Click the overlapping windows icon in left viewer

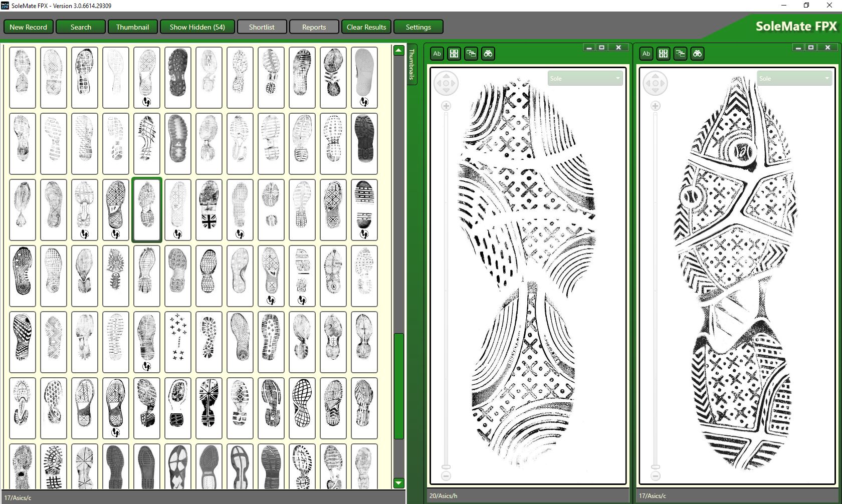coord(471,54)
